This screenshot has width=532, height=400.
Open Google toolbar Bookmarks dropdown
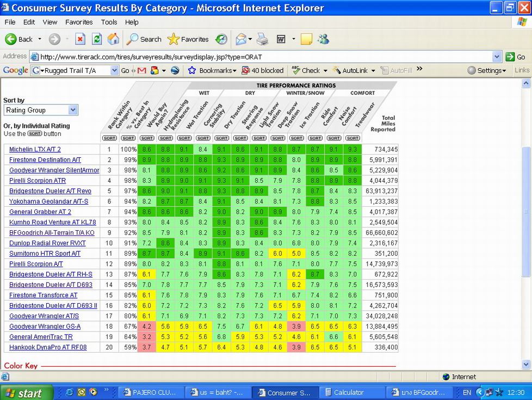pyautogui.click(x=212, y=70)
